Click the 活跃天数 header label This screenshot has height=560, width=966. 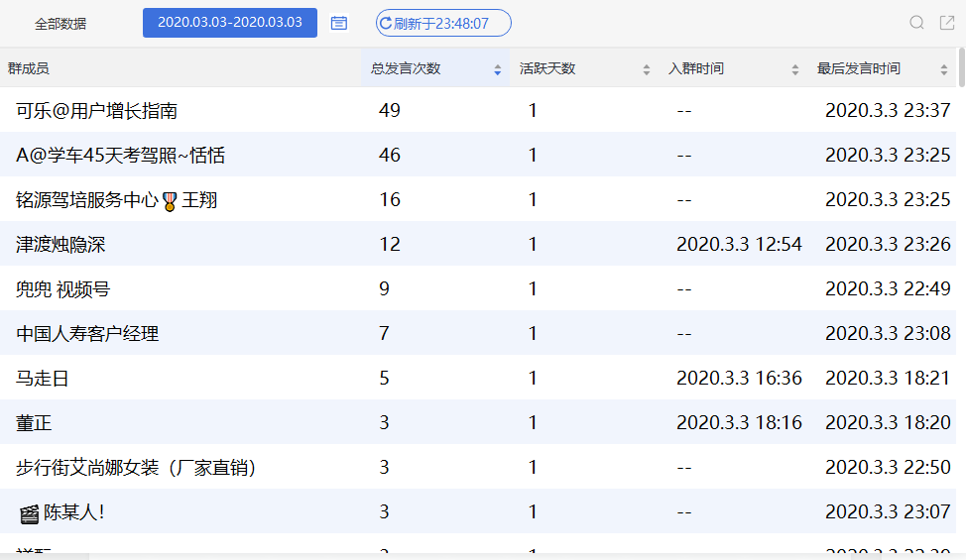coord(547,68)
